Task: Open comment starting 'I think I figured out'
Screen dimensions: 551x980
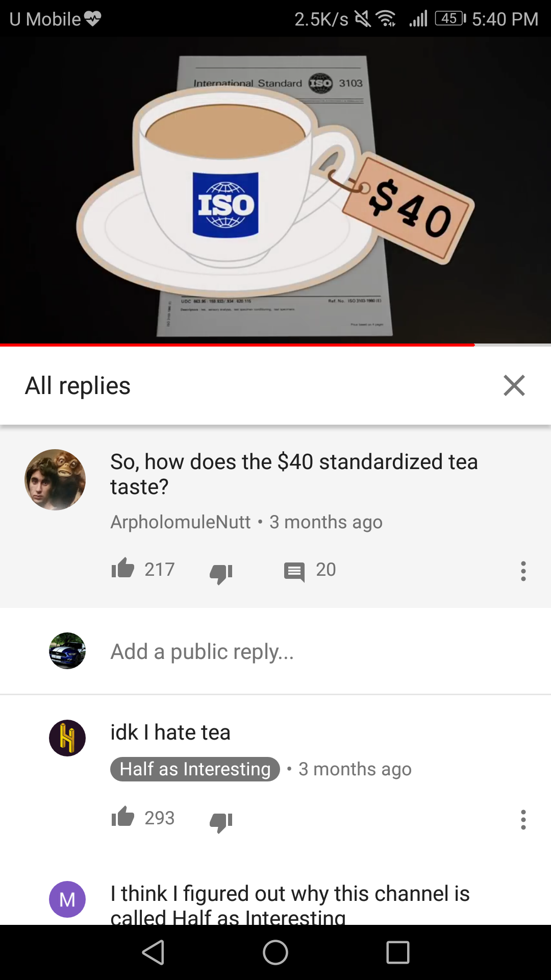Action: 290,904
